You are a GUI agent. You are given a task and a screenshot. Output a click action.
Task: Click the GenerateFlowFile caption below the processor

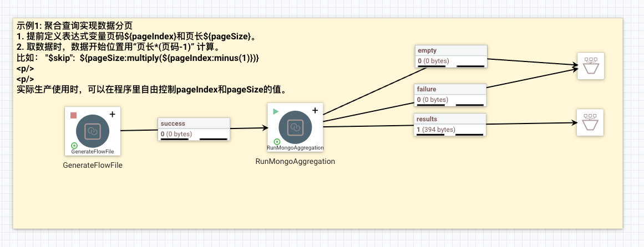(x=93, y=166)
